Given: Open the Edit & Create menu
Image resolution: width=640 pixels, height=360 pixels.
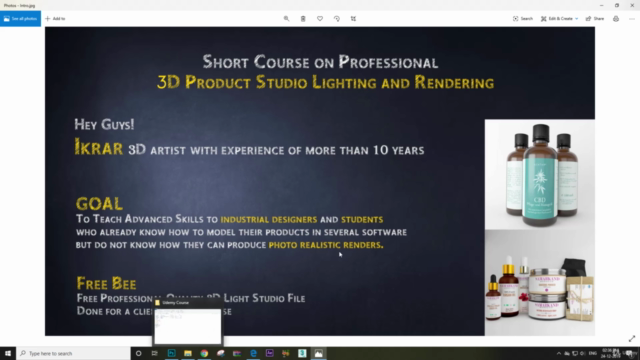Looking at the screenshot, I should pyautogui.click(x=560, y=19).
